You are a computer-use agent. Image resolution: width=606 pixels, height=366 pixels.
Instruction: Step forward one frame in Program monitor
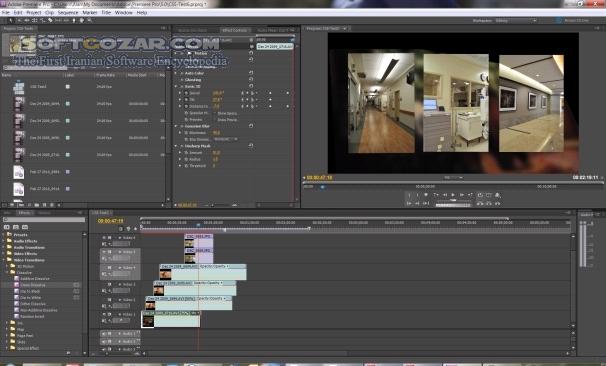[x=461, y=195]
